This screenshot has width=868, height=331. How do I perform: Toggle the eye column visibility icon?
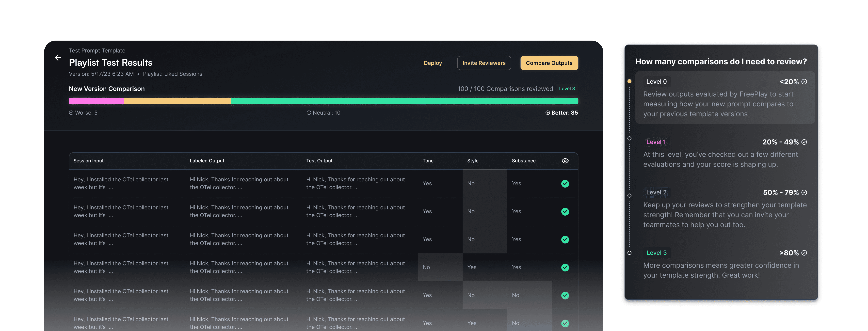(565, 161)
